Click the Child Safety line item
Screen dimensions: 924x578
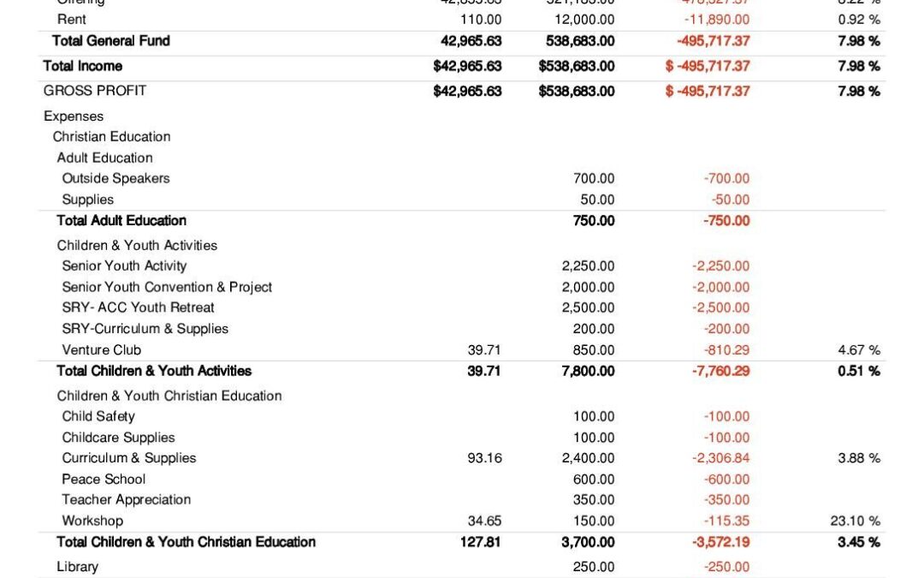(98, 416)
